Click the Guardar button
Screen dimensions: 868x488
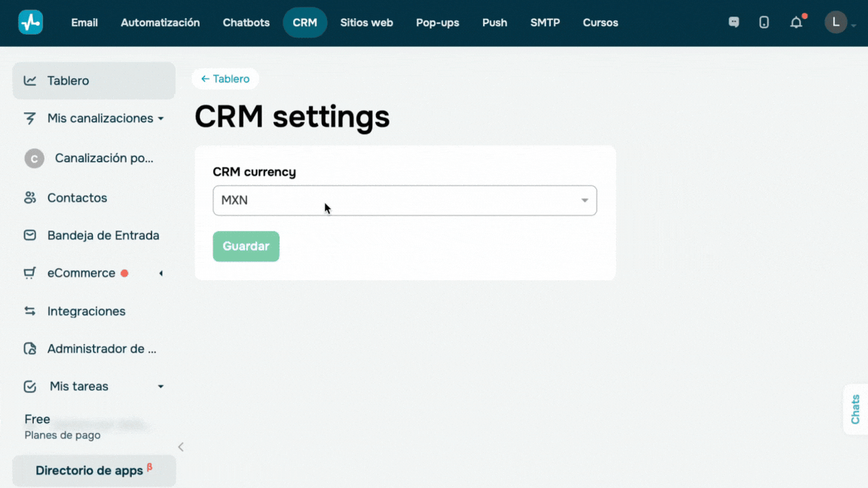246,246
